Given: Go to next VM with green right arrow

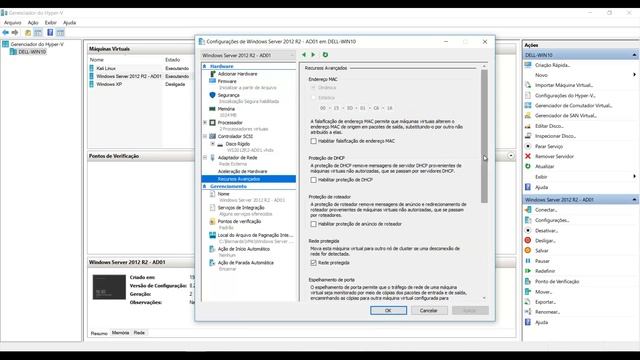Looking at the screenshot, I should coord(313,55).
